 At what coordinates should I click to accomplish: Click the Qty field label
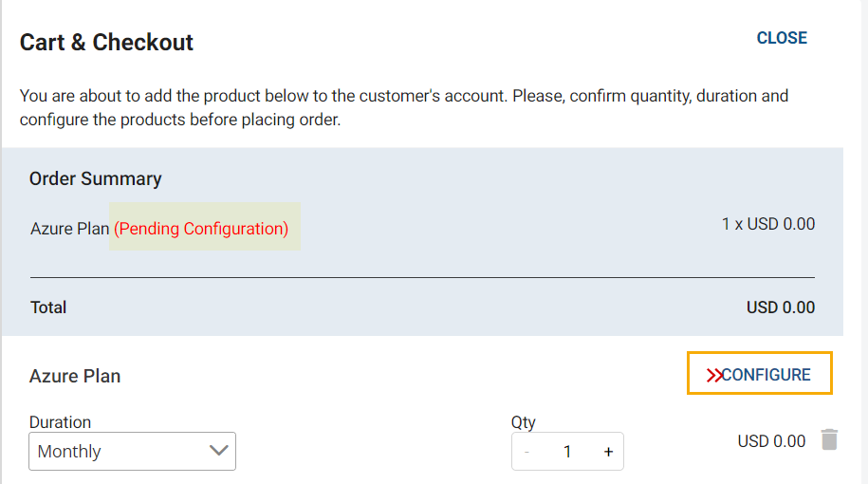coord(524,422)
